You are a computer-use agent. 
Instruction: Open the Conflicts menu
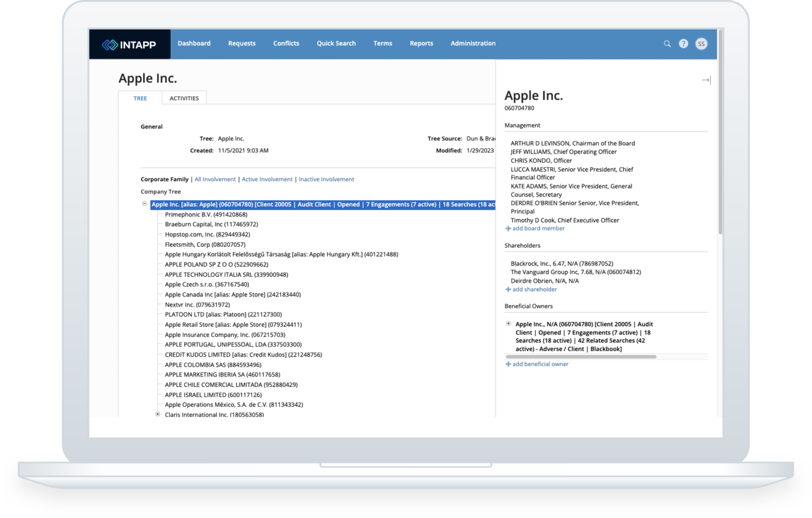point(286,43)
